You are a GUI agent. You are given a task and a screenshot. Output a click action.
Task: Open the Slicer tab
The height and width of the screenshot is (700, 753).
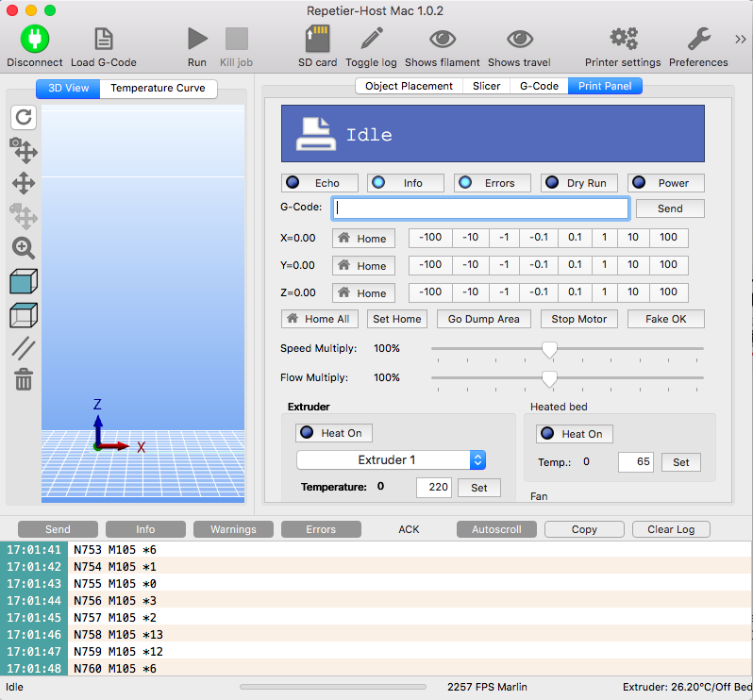(x=487, y=87)
